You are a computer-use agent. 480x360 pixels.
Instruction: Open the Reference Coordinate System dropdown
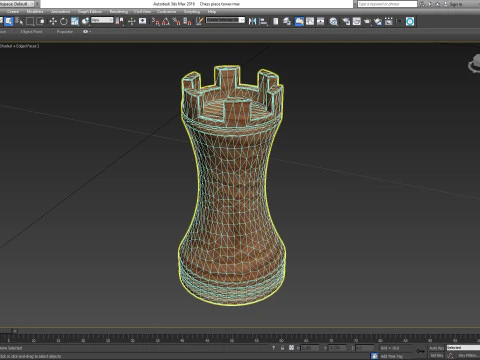pyautogui.click(x=102, y=20)
